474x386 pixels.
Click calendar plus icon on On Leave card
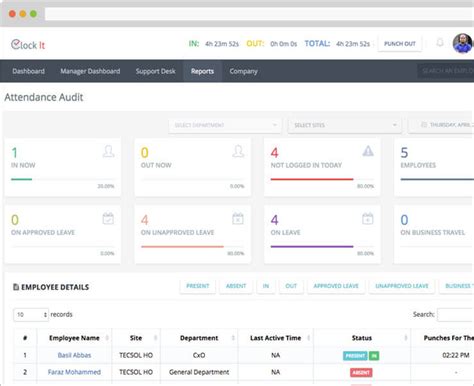click(x=368, y=218)
